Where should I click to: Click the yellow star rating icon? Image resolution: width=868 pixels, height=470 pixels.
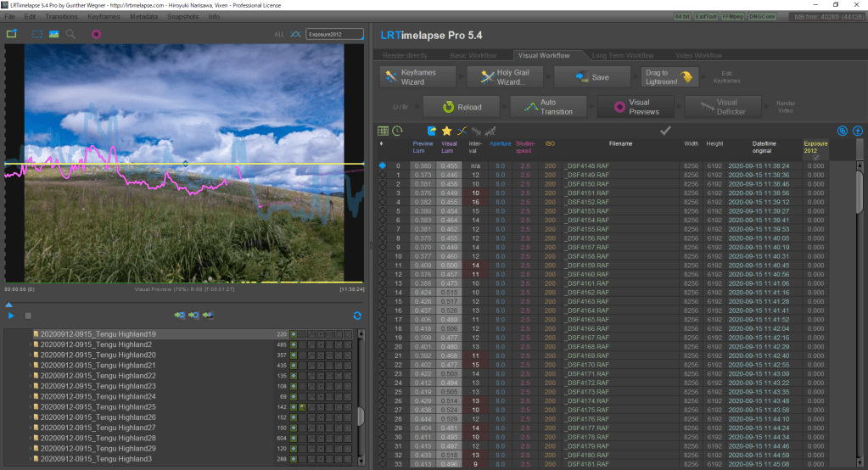(446, 131)
